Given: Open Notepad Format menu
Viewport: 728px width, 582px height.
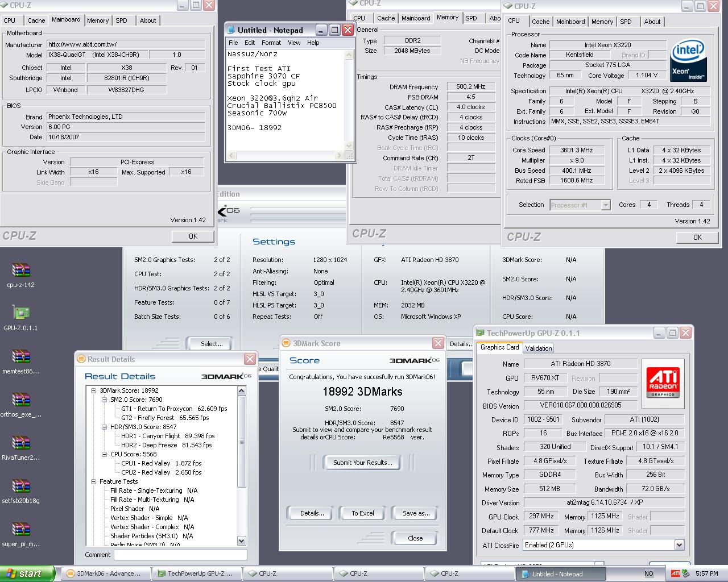Looking at the screenshot, I should point(271,43).
